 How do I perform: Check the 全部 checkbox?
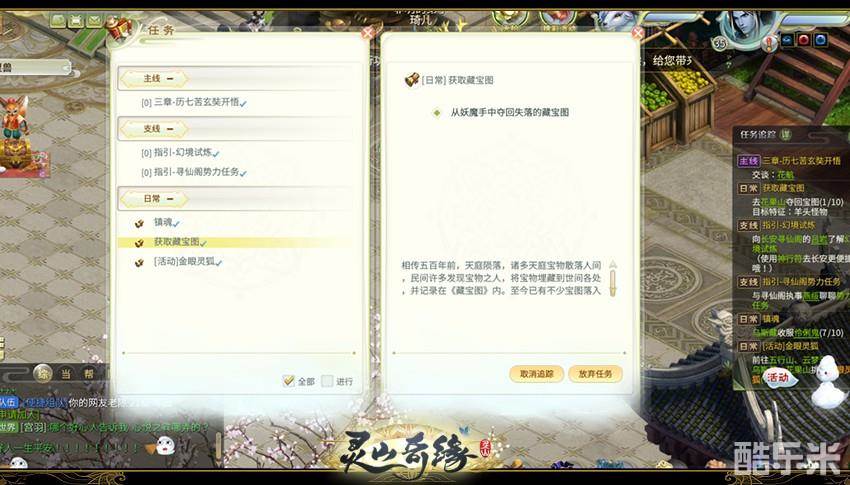click(288, 381)
